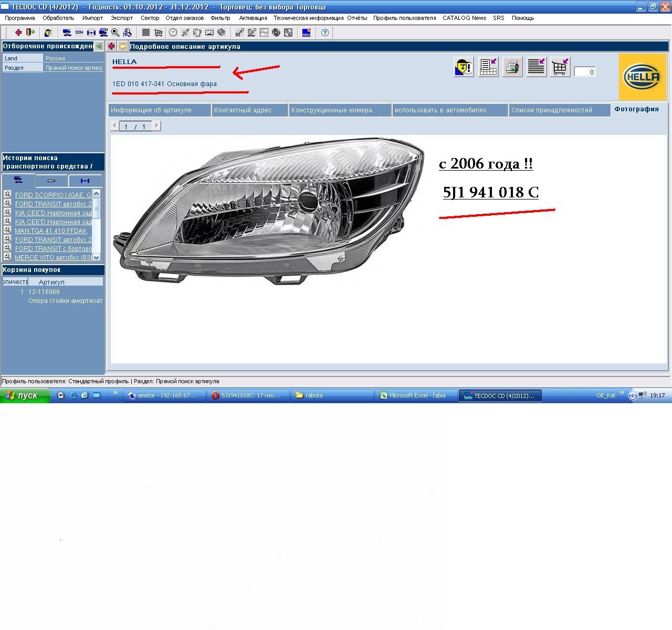The height and width of the screenshot is (630, 672).
Task: Click the magnifier icon beside FORD SCORPIO I
Action: [x=7, y=194]
